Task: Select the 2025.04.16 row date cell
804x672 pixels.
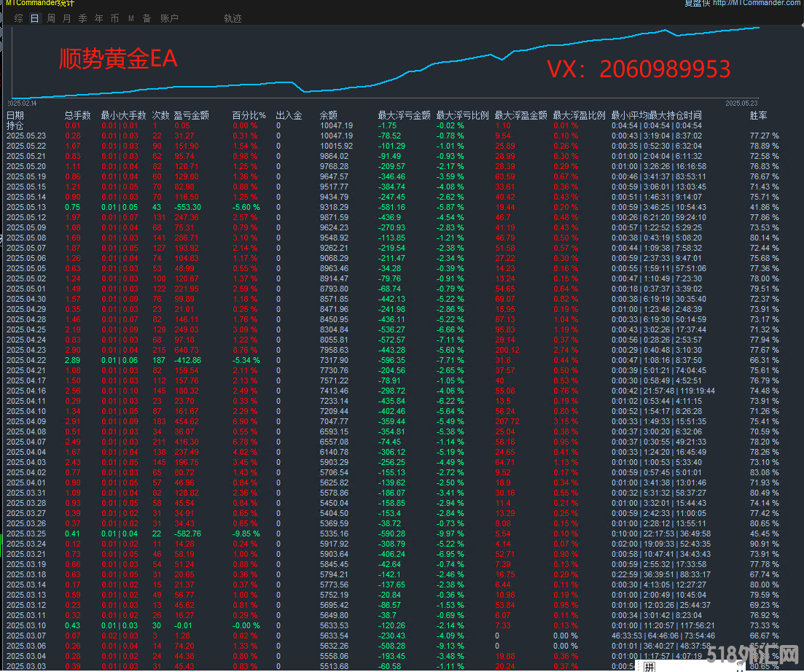Action: (26, 391)
